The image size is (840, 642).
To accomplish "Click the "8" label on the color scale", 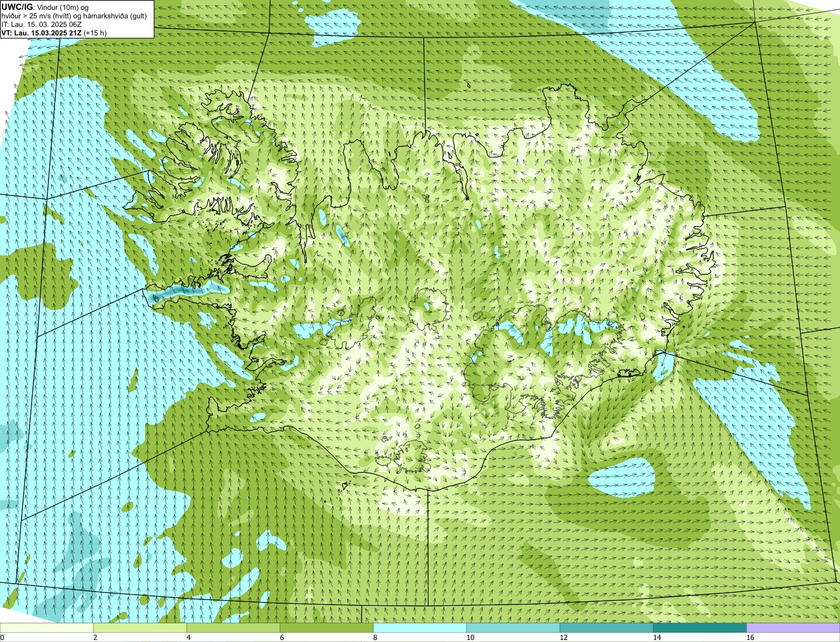I will tap(375, 637).
